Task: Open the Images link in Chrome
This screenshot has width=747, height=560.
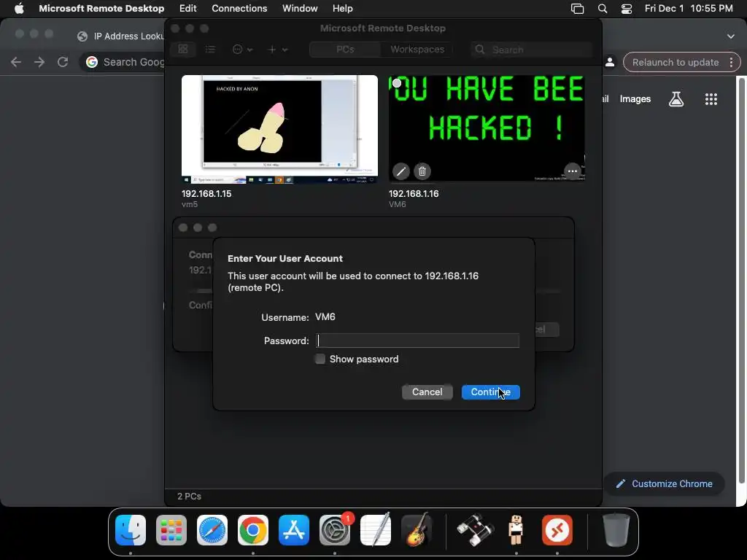Action: click(635, 98)
